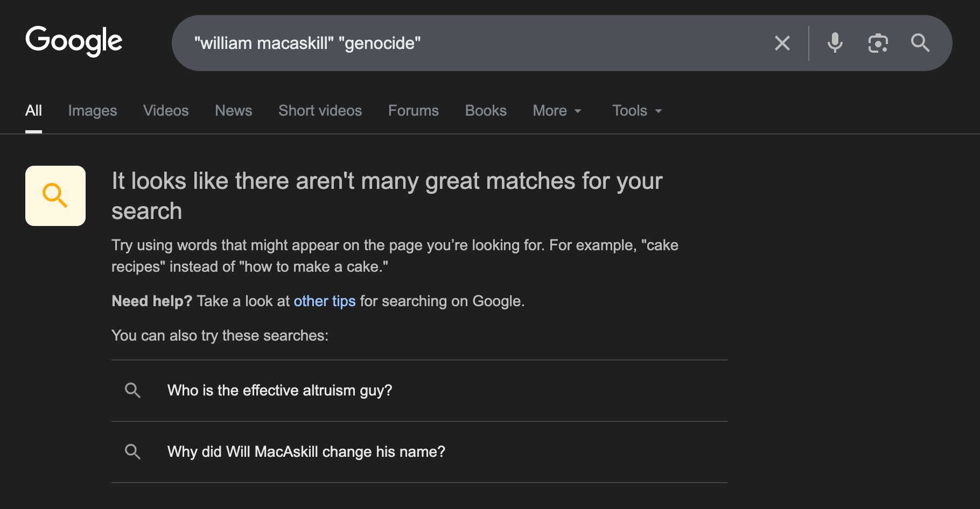
Task: Click magnifier icon beside Will MacAskill name suggestion
Action: 132,452
